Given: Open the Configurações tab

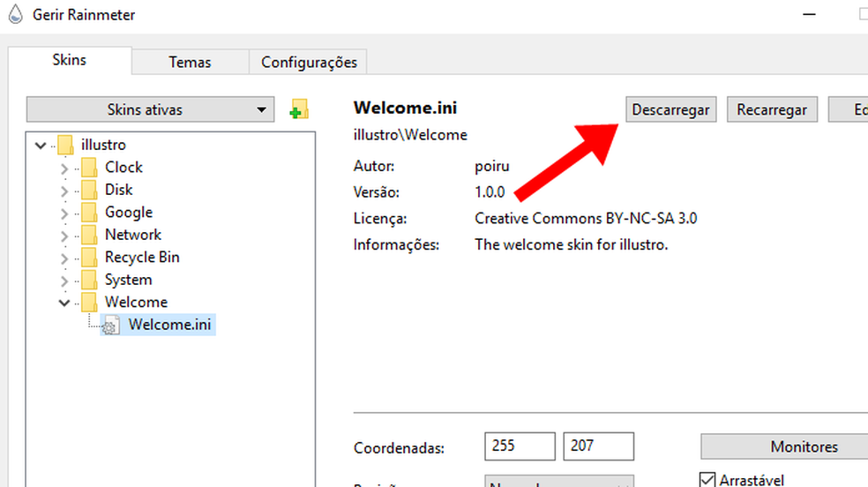Looking at the screenshot, I should tap(309, 62).
